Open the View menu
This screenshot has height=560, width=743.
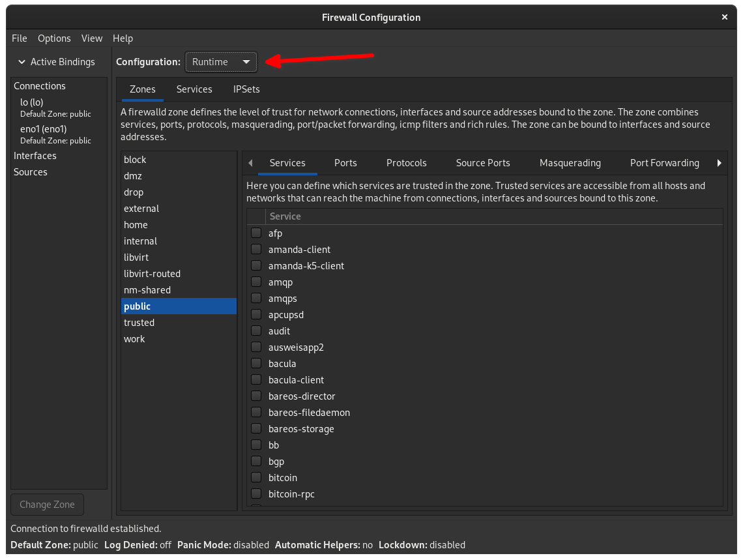tap(91, 38)
